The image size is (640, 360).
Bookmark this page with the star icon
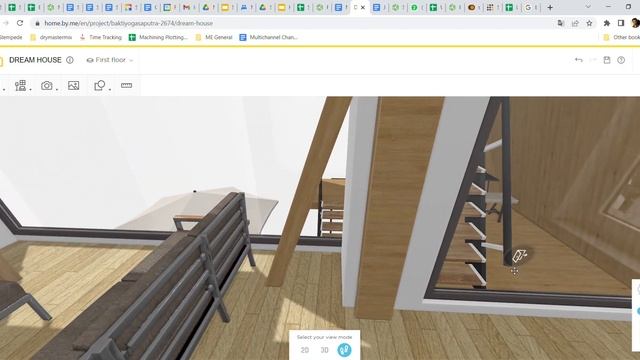point(589,23)
